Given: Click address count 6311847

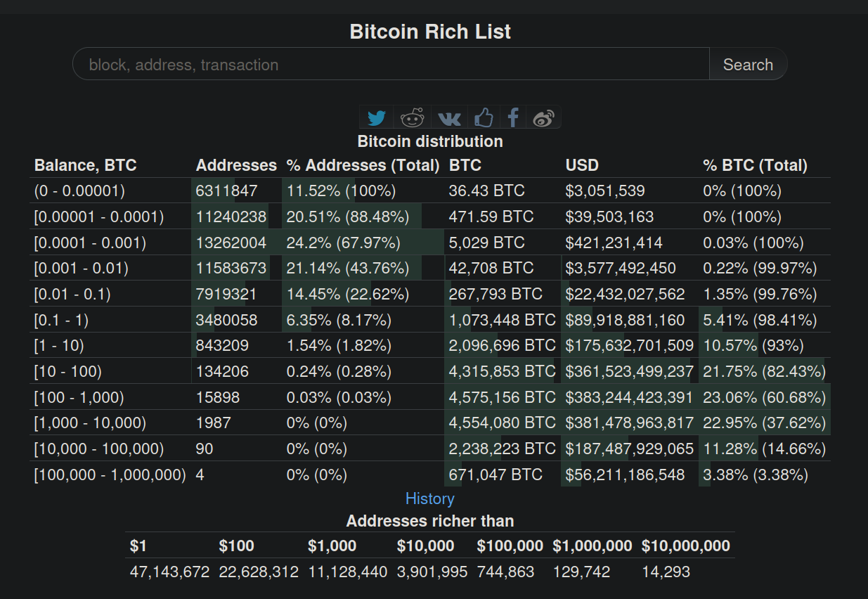Looking at the screenshot, I should (226, 191).
